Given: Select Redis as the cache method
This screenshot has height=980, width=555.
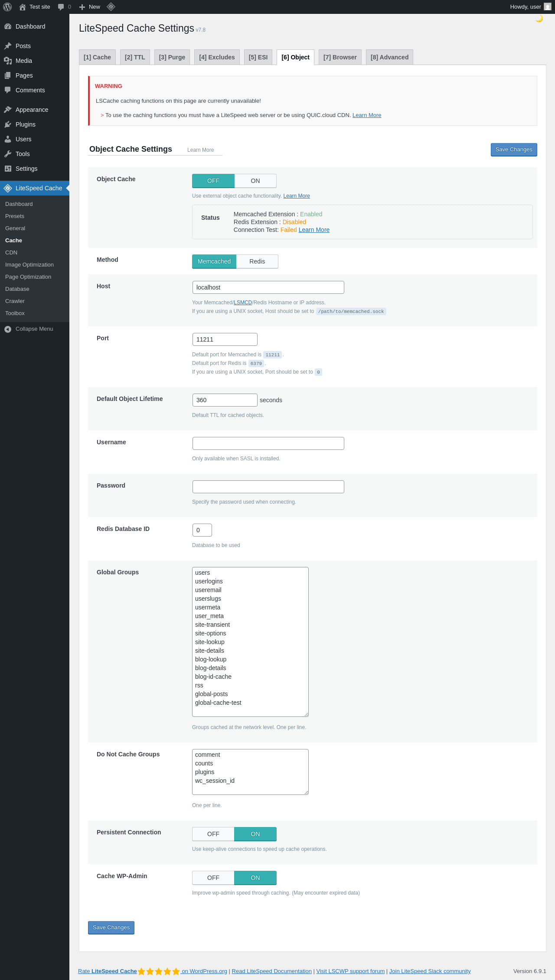Looking at the screenshot, I should (x=257, y=261).
